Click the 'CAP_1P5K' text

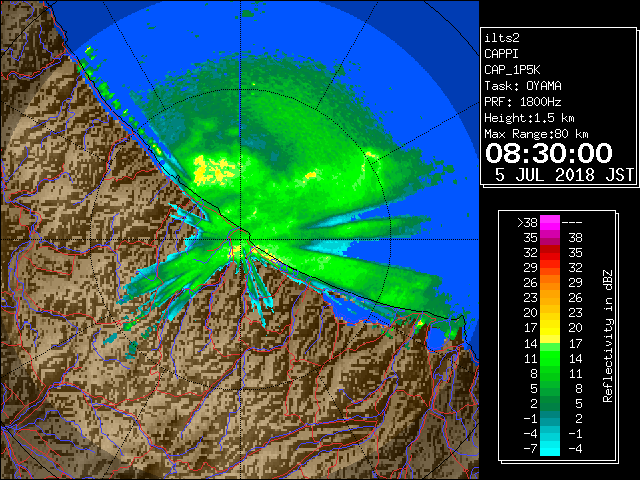click(x=512, y=70)
